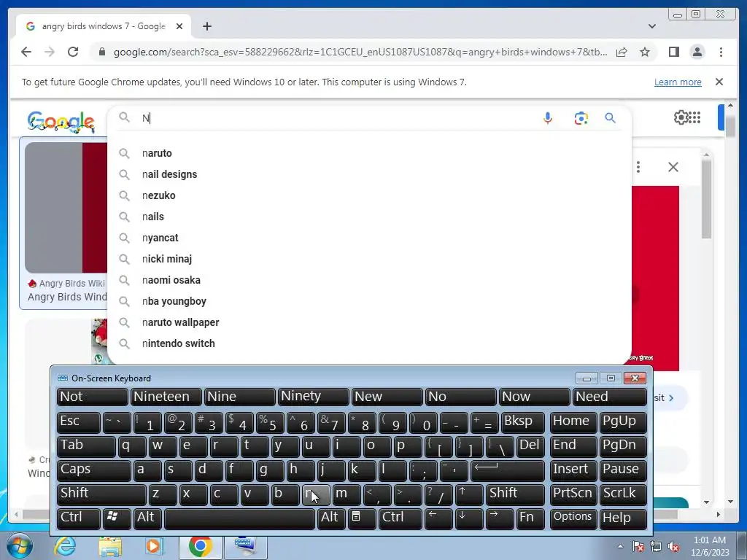Click the Google search input field

[338, 118]
